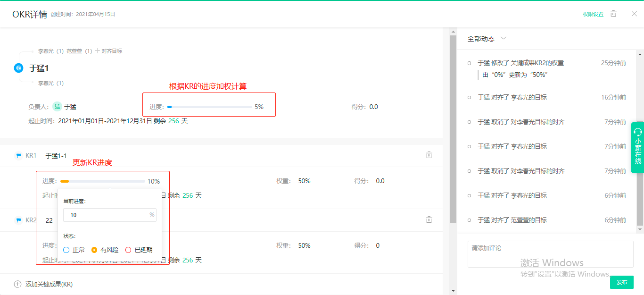Click the 于猛 owner avatar next to 负责人
Image resolution: width=644 pixels, height=295 pixels.
pyautogui.click(x=57, y=107)
